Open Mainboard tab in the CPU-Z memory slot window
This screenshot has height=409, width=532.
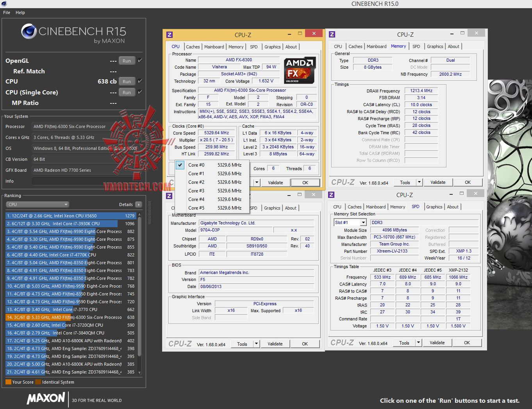tap(376, 207)
